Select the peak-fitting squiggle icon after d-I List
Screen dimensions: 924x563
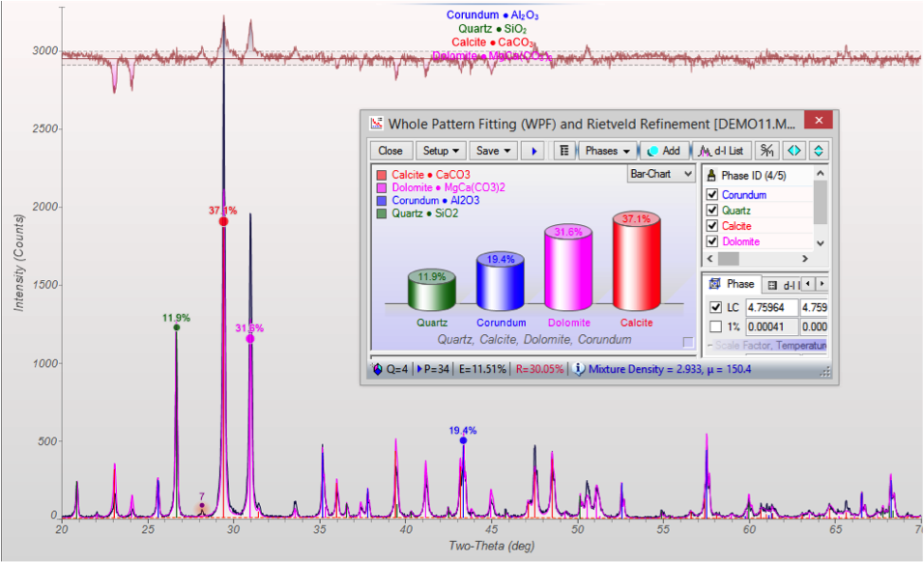pos(765,151)
